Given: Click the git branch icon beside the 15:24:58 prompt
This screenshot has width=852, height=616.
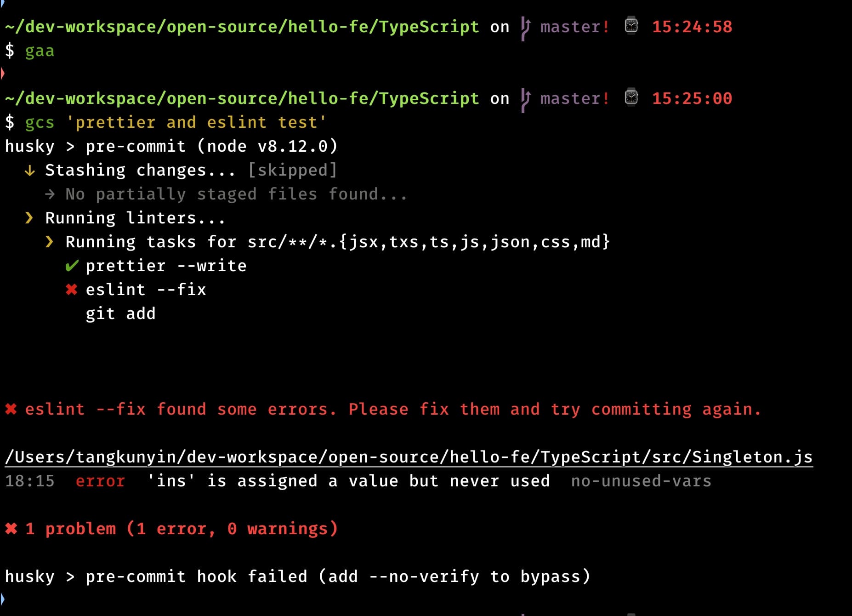Looking at the screenshot, I should [x=526, y=28].
